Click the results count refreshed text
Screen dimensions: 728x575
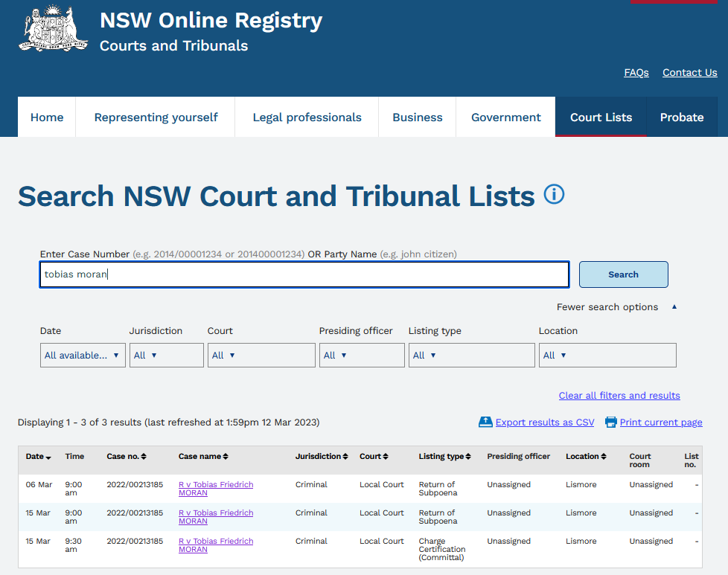168,423
